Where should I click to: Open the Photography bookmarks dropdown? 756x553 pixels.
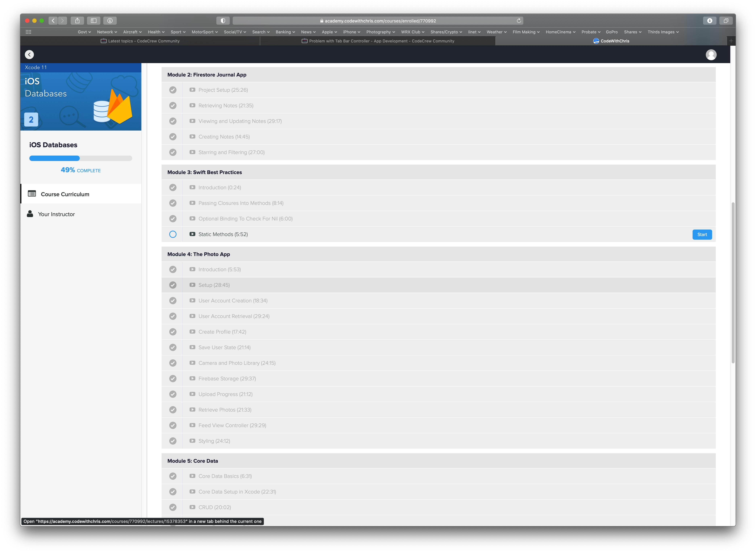(381, 32)
